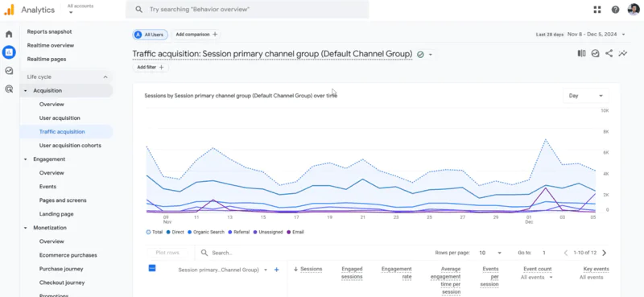Viewport: 644px width, 297px height.
Task: Collapse the Acquisition tree group
Action: coord(26,90)
